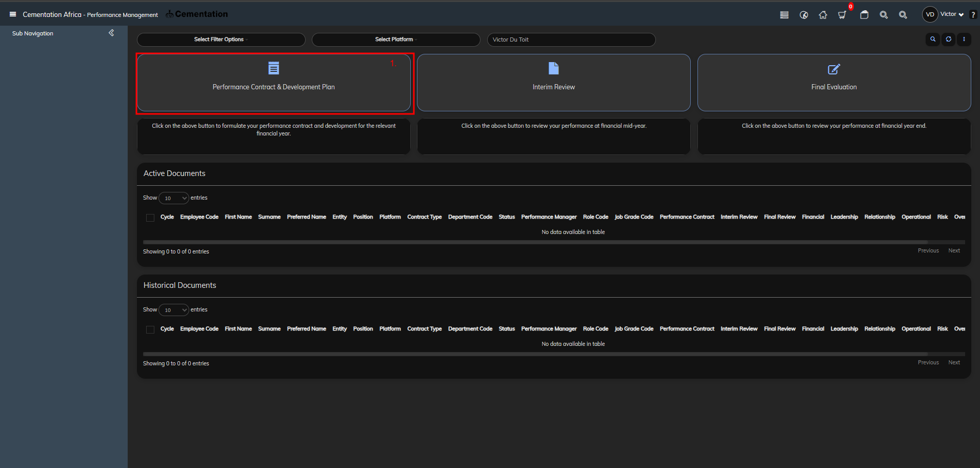Collapse the Sub Navigation panel
The height and width of the screenshot is (468, 980).
pos(111,33)
